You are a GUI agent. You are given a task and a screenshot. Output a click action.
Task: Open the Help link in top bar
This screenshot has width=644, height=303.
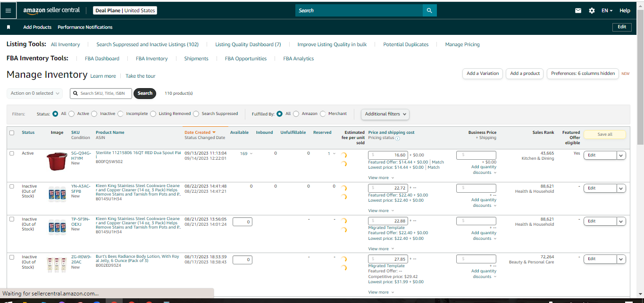(625, 10)
